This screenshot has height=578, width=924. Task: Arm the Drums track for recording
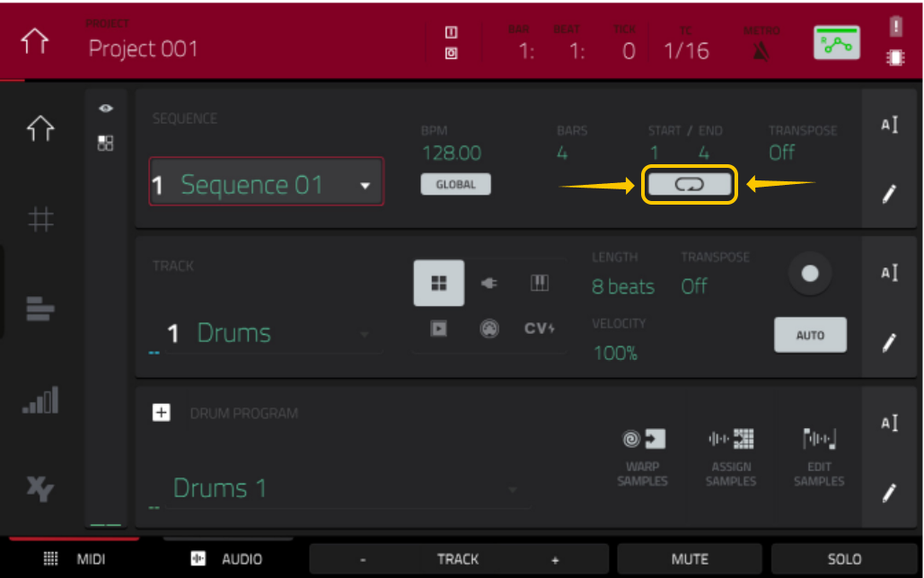[809, 274]
